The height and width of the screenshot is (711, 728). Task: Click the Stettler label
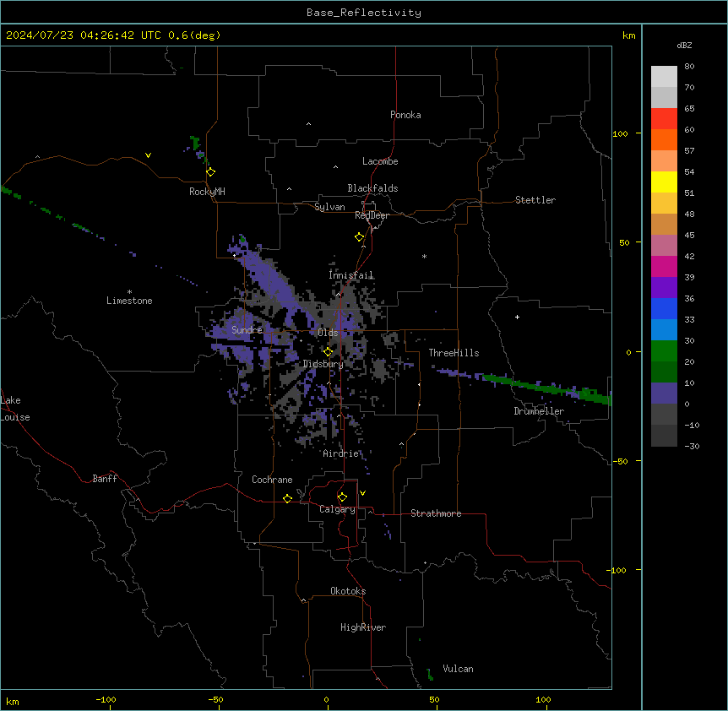point(535,200)
